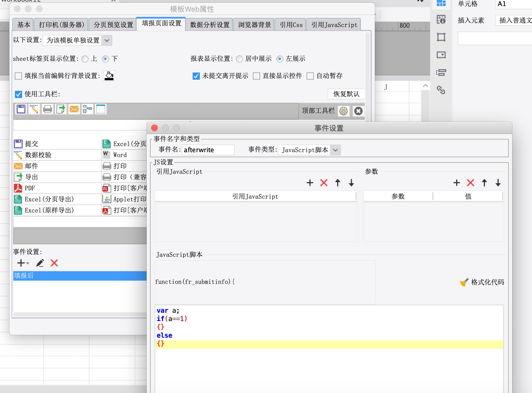Edit selected event with pencil icon
The width and height of the screenshot is (532, 393).
tap(40, 263)
